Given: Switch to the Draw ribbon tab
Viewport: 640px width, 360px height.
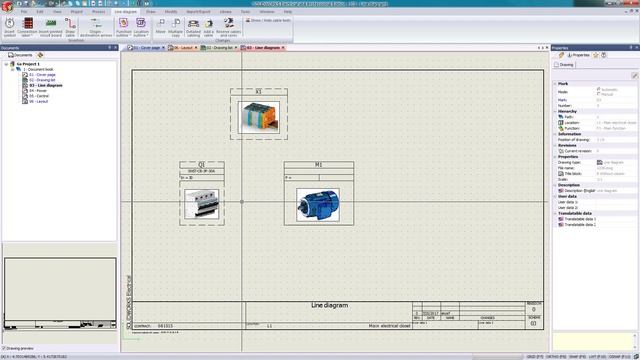Looking at the screenshot, I should pos(151,12).
